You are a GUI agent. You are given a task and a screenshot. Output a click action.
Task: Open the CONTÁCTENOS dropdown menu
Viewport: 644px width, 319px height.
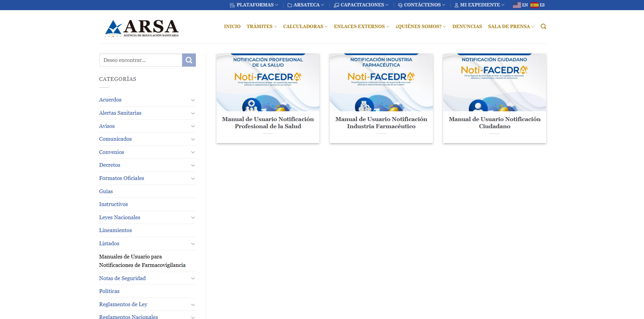[x=422, y=5]
